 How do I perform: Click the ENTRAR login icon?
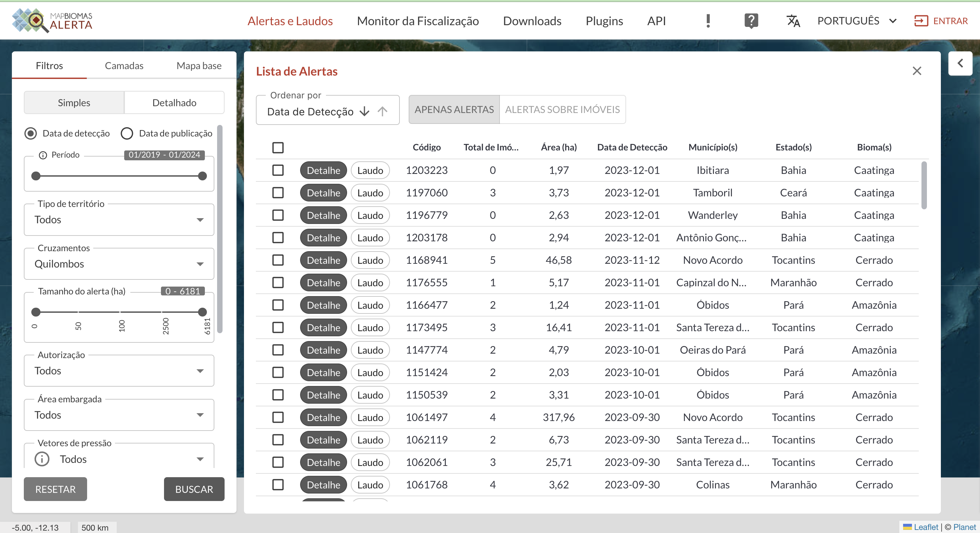(921, 20)
